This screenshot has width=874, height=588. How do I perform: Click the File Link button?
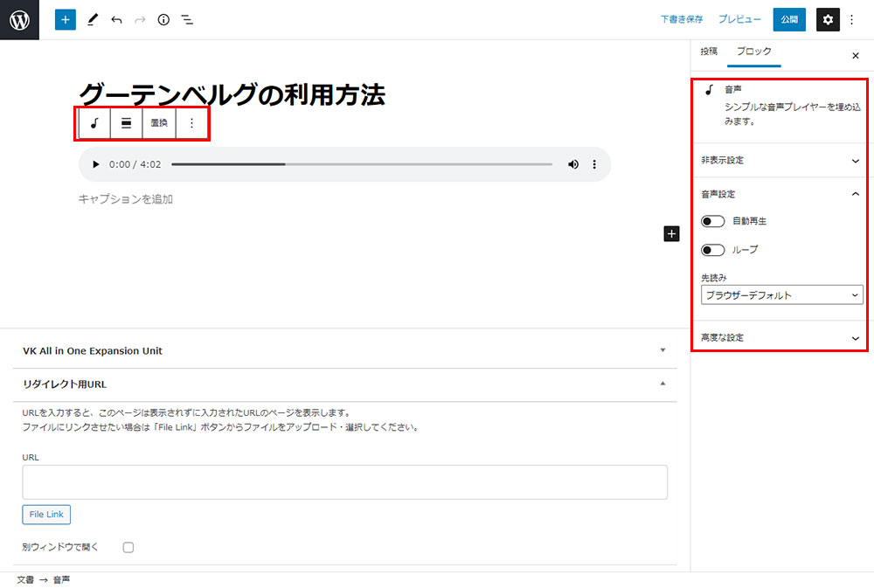coord(46,515)
